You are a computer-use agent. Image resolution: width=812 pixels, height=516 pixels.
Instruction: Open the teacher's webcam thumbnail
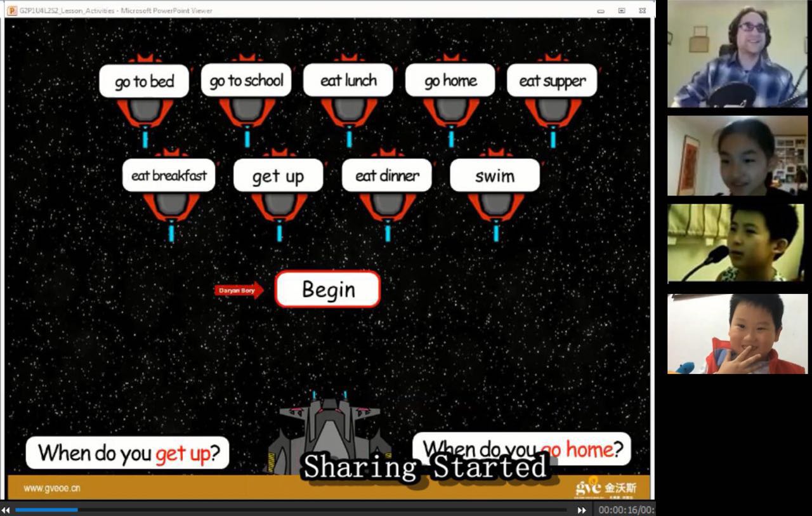(737, 55)
